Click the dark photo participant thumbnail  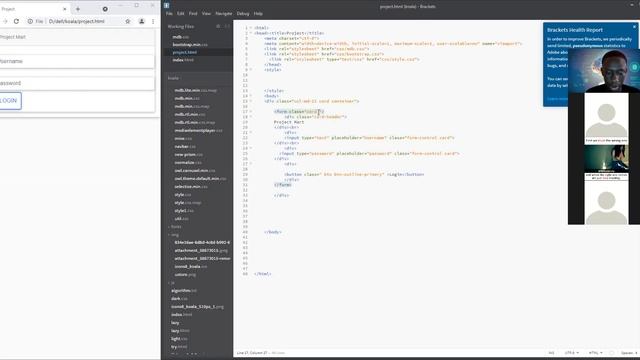[x=606, y=158]
